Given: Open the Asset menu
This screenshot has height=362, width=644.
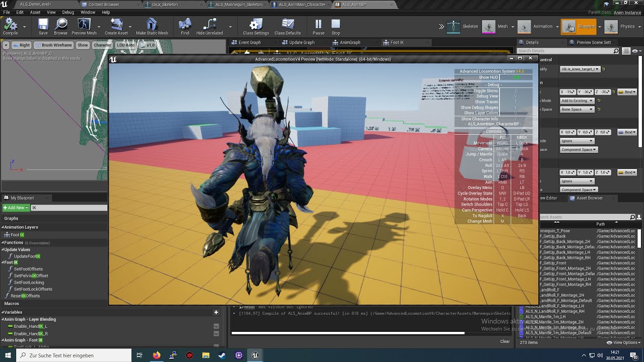Looking at the screenshot, I should coord(35,12).
